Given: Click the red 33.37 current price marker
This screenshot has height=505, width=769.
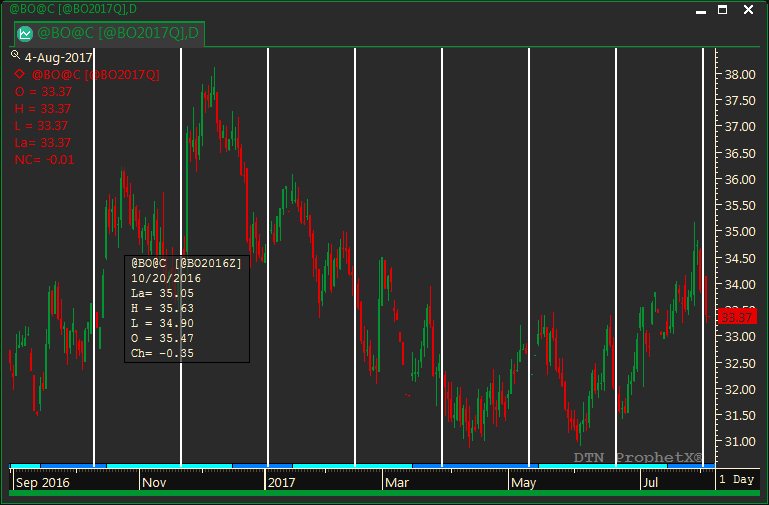Looking at the screenshot, I should point(737,317).
